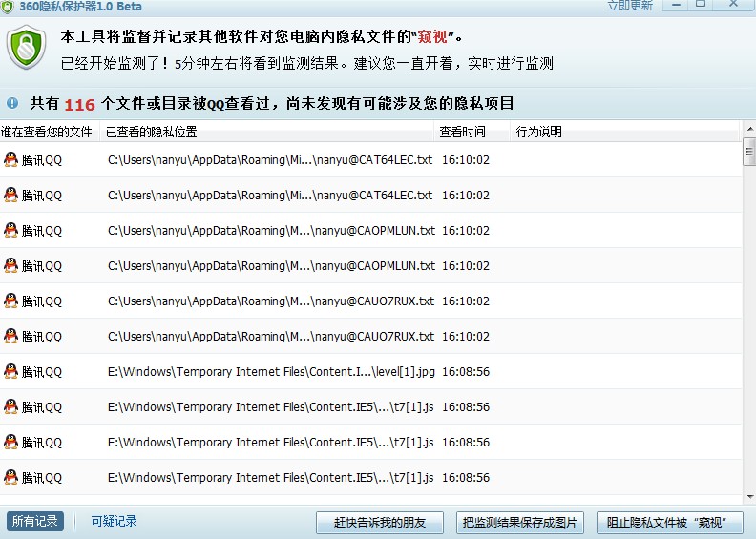Click the 立即更新 update link
Image resolution: width=756 pixels, height=539 pixels.
click(x=630, y=6)
